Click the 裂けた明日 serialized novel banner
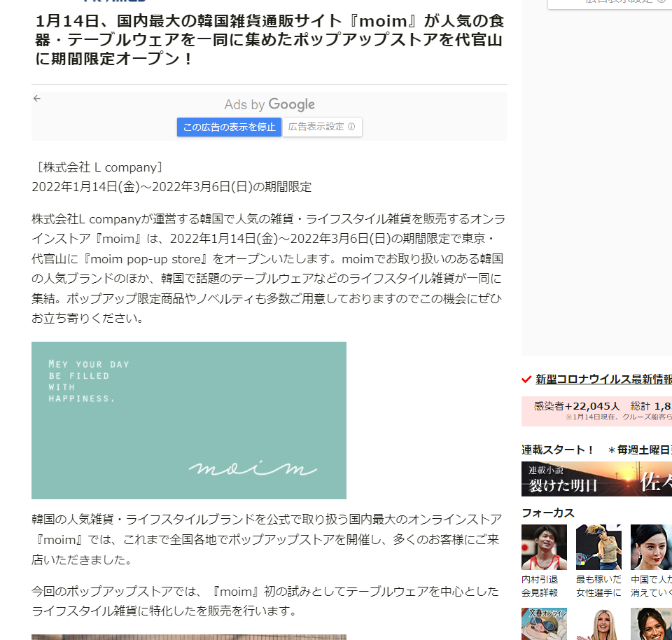The width and height of the screenshot is (672, 640). pyautogui.click(x=596, y=479)
